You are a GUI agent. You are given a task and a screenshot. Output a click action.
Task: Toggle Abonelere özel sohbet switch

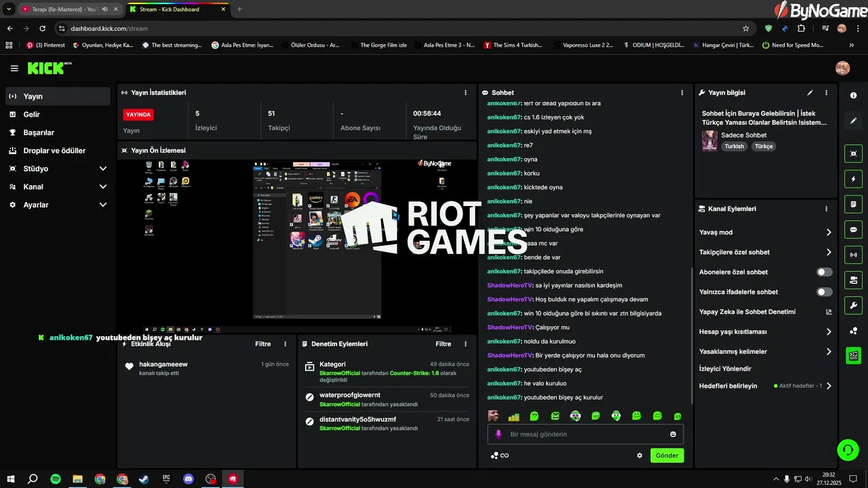[825, 272]
